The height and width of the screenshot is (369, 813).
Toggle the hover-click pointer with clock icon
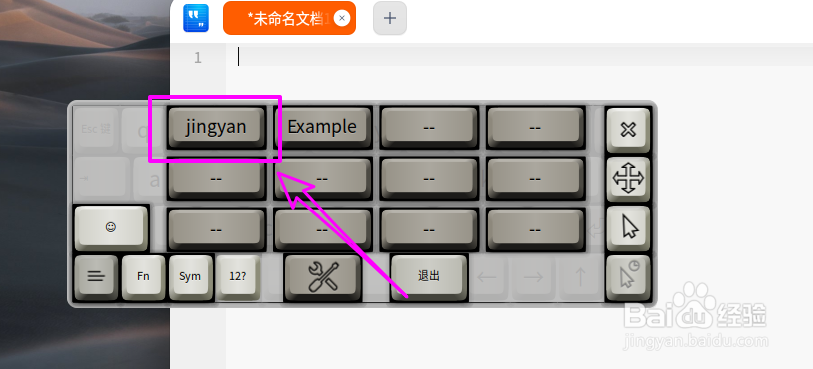(x=628, y=277)
